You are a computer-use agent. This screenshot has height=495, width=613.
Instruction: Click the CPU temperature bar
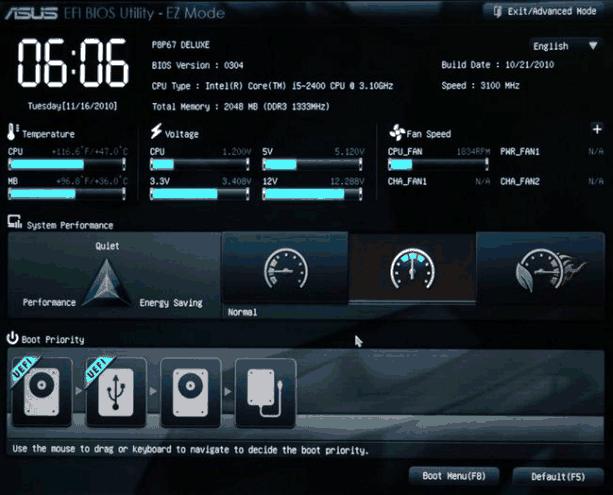pos(67,164)
